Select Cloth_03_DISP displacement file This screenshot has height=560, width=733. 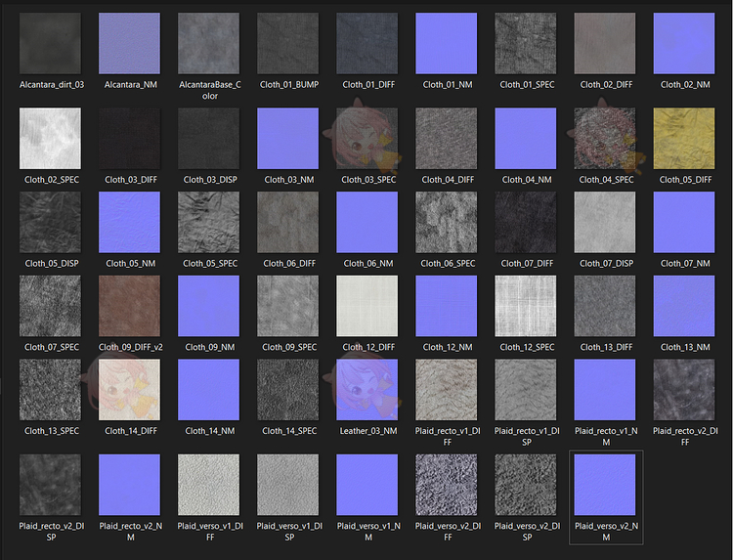click(208, 139)
